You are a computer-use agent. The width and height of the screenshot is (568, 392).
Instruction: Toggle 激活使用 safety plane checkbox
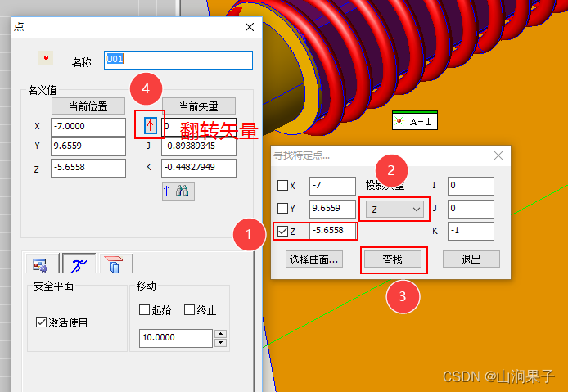41,322
